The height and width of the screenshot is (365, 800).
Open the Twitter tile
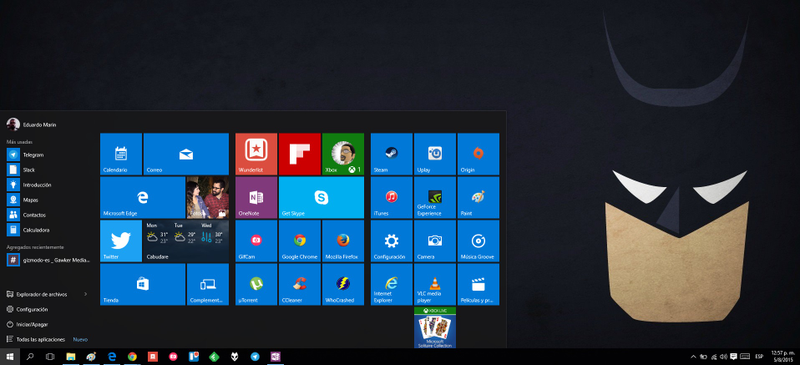point(121,241)
